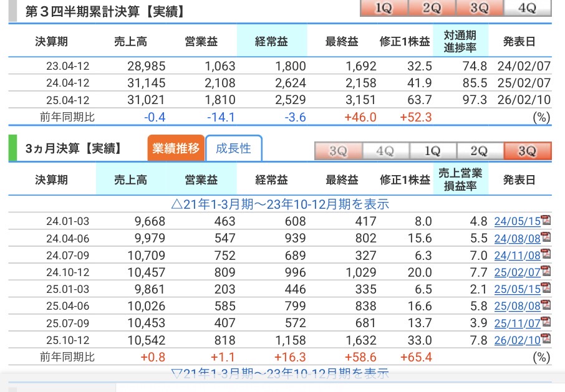Select the 業績推移 tab
Viewport: 565px width, 392px height.
(176, 148)
